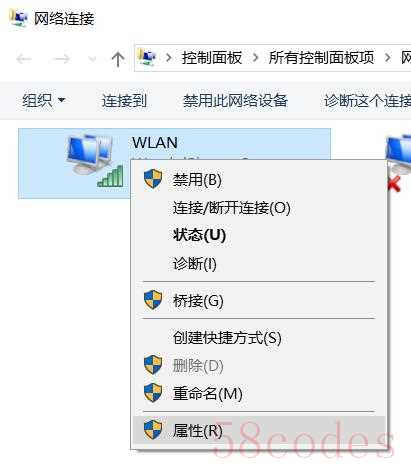Click the shield icon beside 重命名(M)
Image resolution: width=411 pixels, height=471 pixels.
tap(153, 393)
